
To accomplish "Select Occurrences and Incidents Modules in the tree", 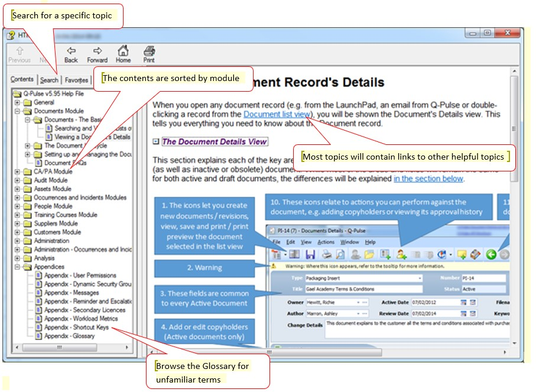I will pyautogui.click(x=80, y=197).
